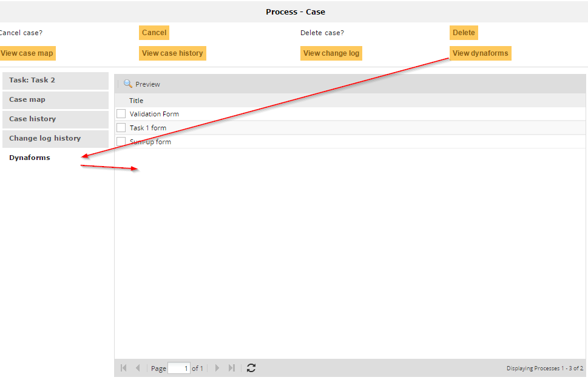Click the page number input field

(179, 368)
